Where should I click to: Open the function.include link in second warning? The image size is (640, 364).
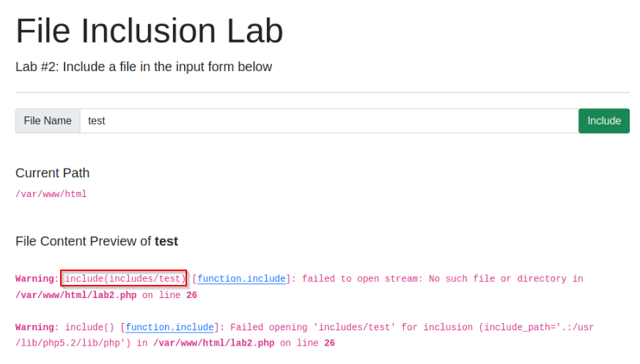(x=170, y=327)
